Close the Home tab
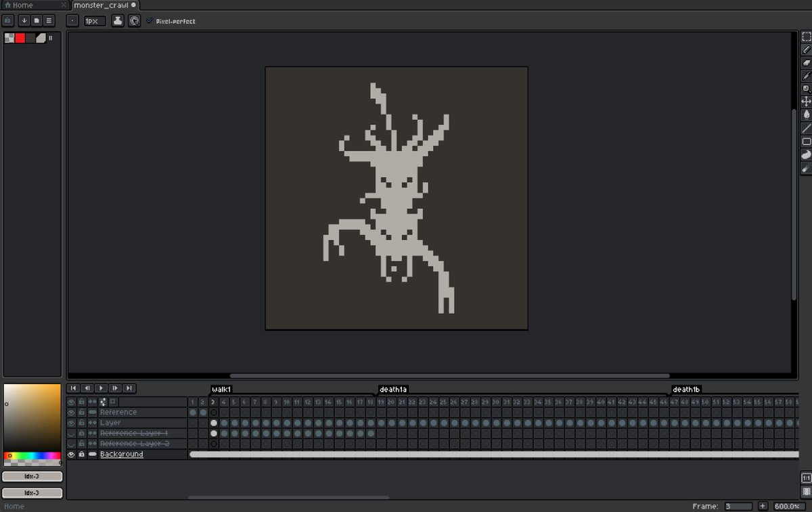This screenshot has width=812, height=512. pos(64,5)
